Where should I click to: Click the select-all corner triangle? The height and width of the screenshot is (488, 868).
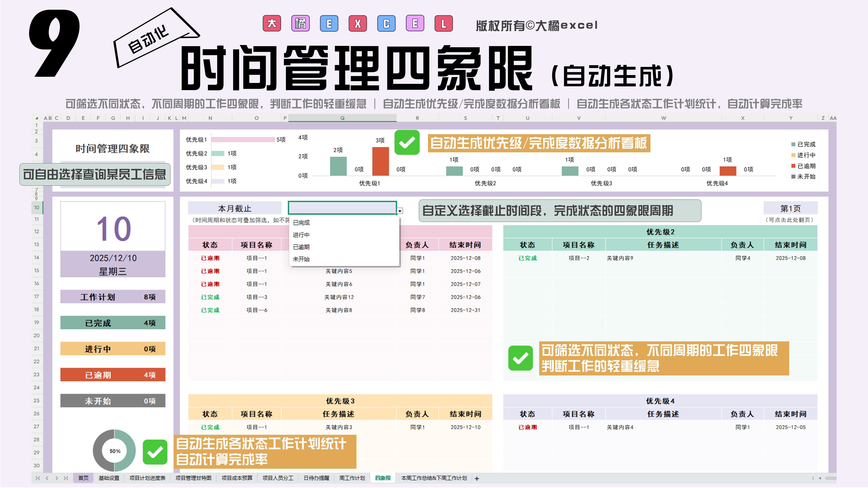37,119
